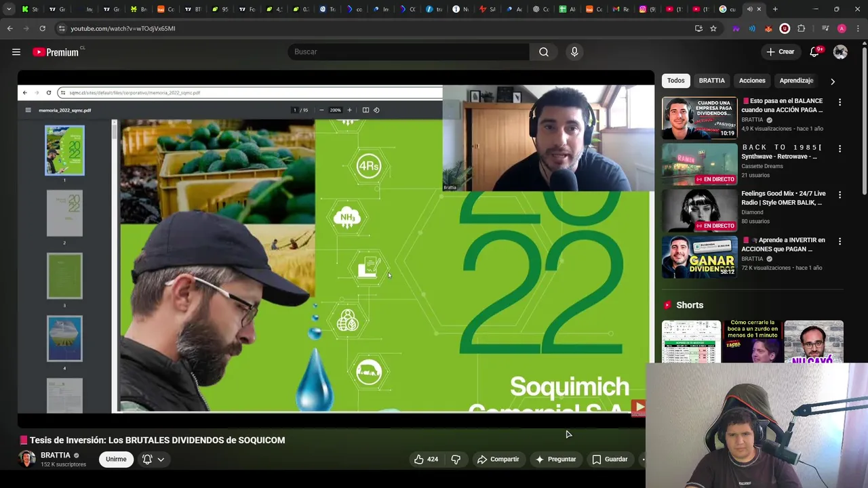Open the YouTube notifications bell

pos(815,52)
